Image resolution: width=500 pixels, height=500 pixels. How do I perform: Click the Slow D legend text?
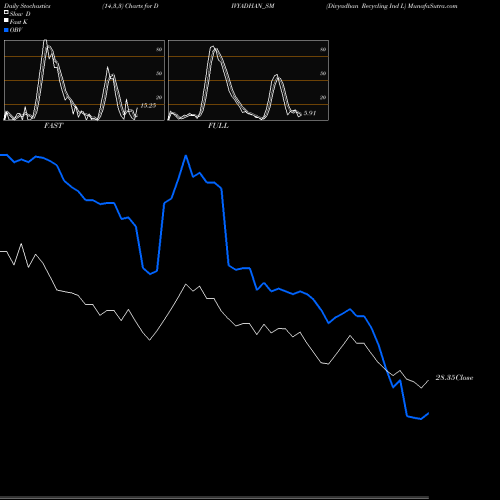(20, 14)
